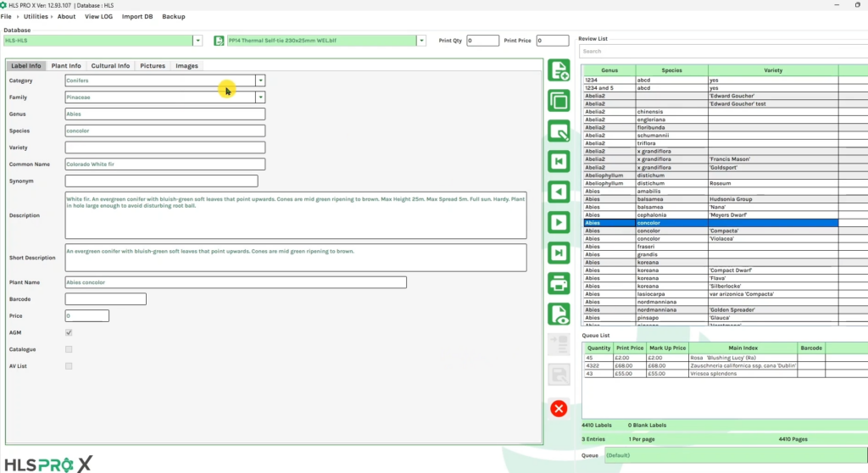Open the About menu
Screen dimensions: 868x473
tap(66, 17)
